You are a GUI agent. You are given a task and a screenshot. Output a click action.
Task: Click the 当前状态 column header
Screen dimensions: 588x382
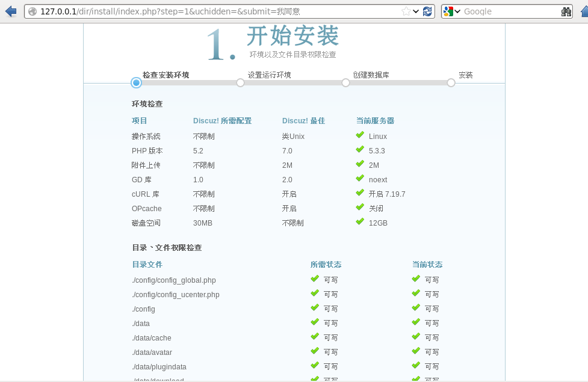tap(427, 265)
